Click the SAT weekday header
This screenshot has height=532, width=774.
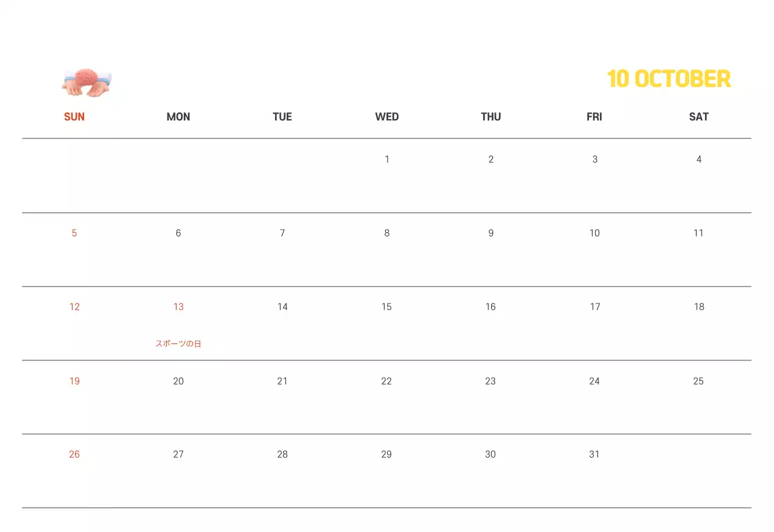coord(698,117)
